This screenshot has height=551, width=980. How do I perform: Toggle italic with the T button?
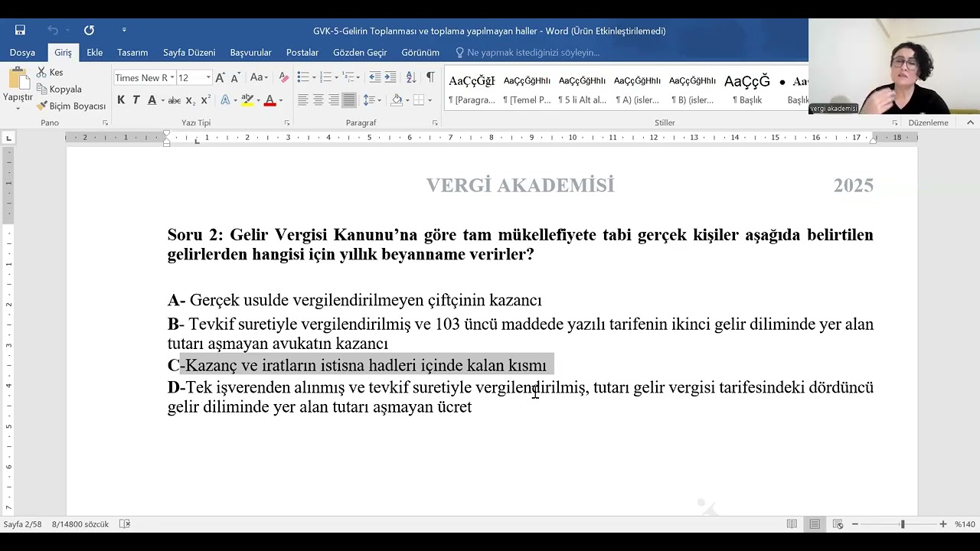(136, 100)
